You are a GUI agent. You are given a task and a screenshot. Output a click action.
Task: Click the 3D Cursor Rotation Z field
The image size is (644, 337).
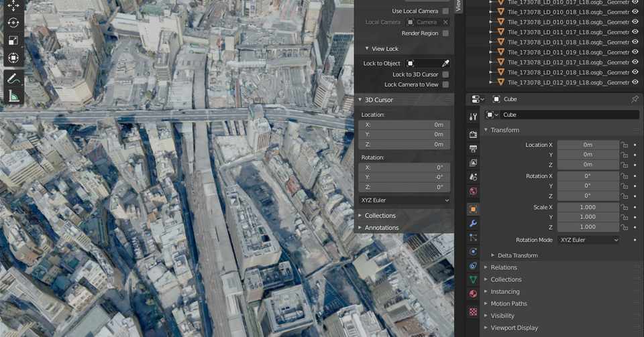tap(405, 187)
